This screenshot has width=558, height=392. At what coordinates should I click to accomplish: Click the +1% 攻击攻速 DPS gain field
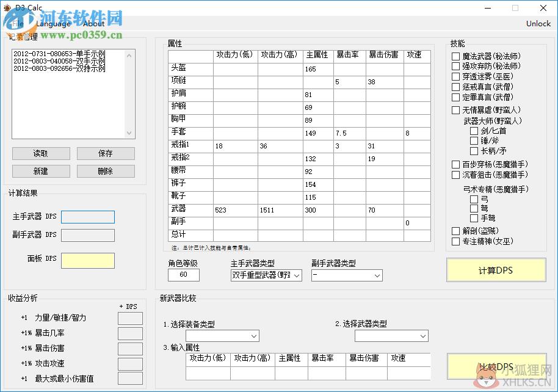click(130, 364)
